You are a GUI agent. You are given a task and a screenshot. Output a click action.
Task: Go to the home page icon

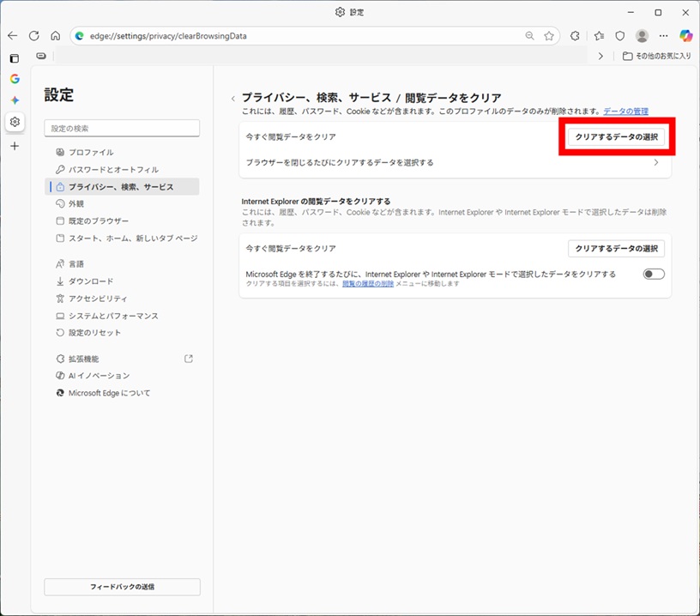pyautogui.click(x=55, y=36)
